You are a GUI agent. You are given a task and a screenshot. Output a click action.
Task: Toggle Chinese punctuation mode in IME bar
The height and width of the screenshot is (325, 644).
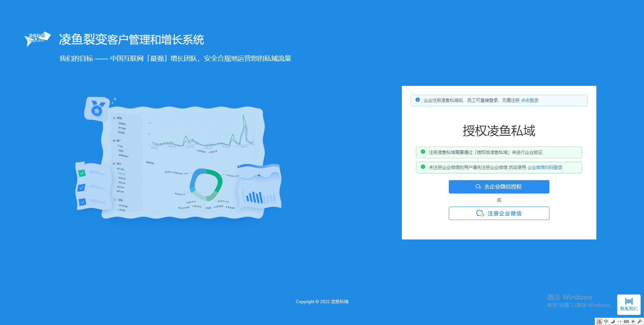pyautogui.click(x=620, y=321)
